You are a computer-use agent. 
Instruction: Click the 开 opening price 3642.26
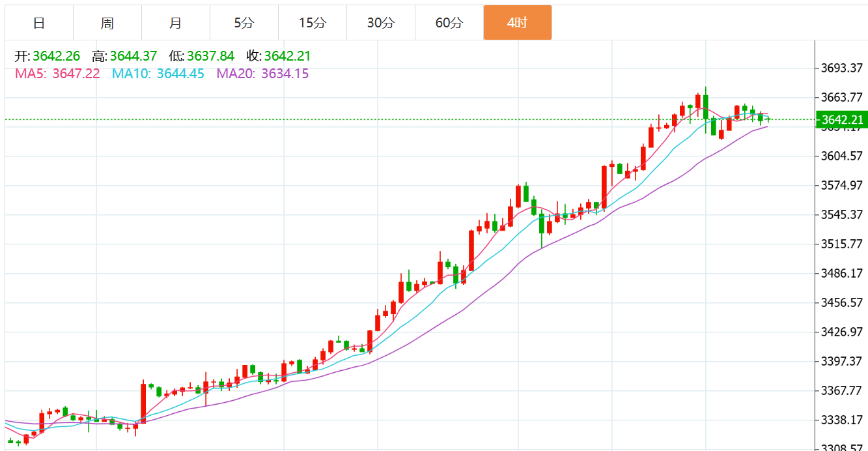point(56,56)
